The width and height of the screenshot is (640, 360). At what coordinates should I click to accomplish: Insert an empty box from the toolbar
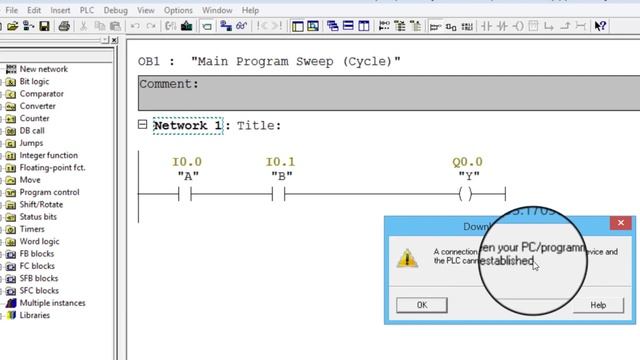click(x=533, y=27)
